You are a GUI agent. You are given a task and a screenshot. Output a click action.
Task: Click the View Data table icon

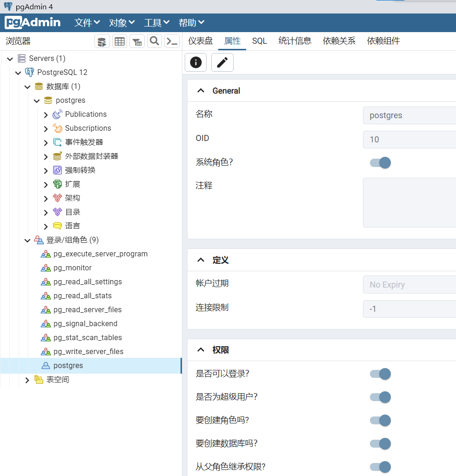tap(120, 41)
